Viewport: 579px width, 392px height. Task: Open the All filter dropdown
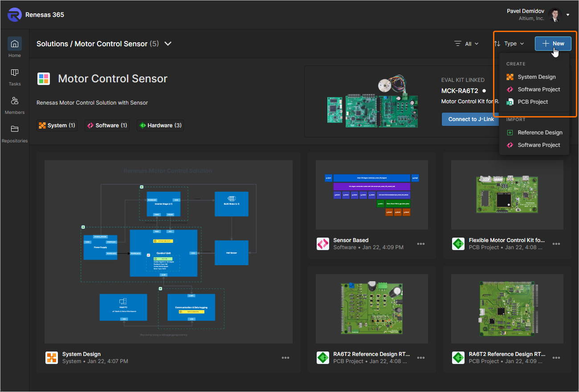coord(466,44)
